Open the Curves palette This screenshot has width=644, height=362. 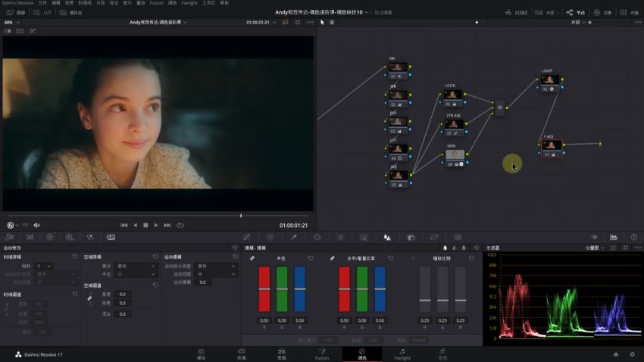(246, 237)
